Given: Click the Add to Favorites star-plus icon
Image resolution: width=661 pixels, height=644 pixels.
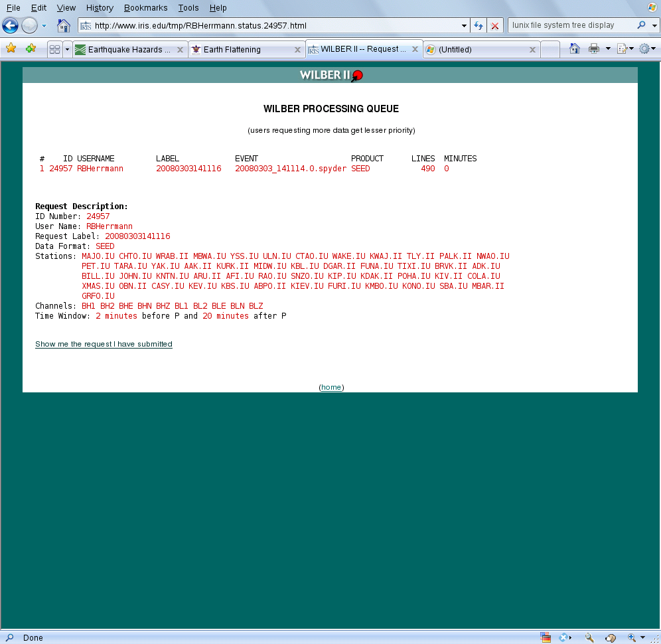Looking at the screenshot, I should point(31,49).
